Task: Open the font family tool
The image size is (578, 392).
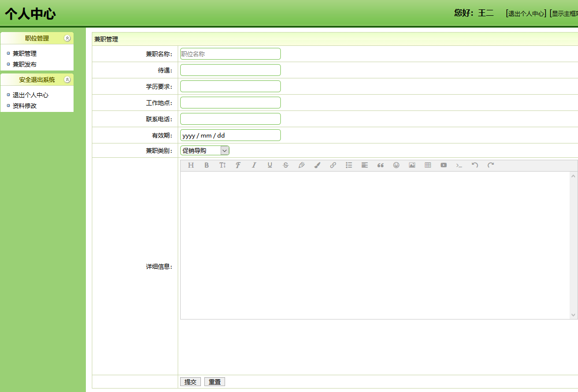Action: (238, 165)
